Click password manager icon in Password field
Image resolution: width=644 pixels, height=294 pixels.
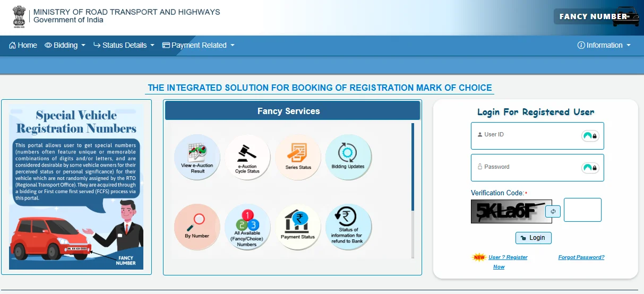[x=590, y=168]
